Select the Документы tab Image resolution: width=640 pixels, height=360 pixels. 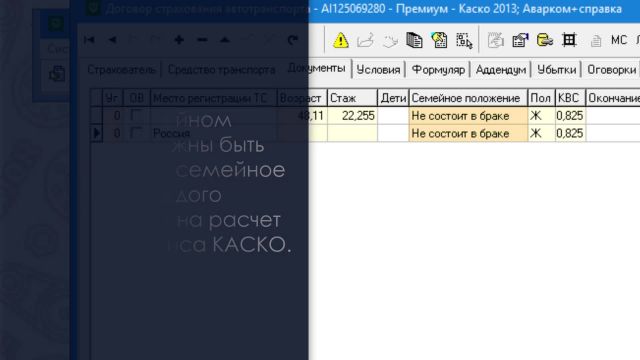point(316,68)
